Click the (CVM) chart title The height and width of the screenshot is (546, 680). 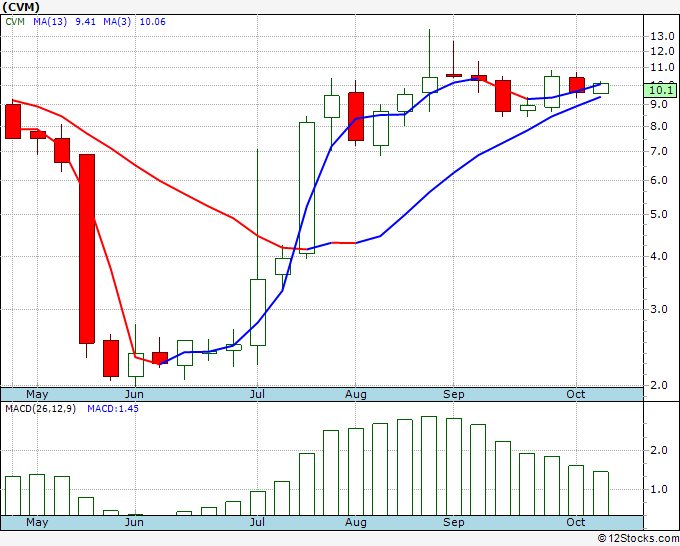coord(21,7)
